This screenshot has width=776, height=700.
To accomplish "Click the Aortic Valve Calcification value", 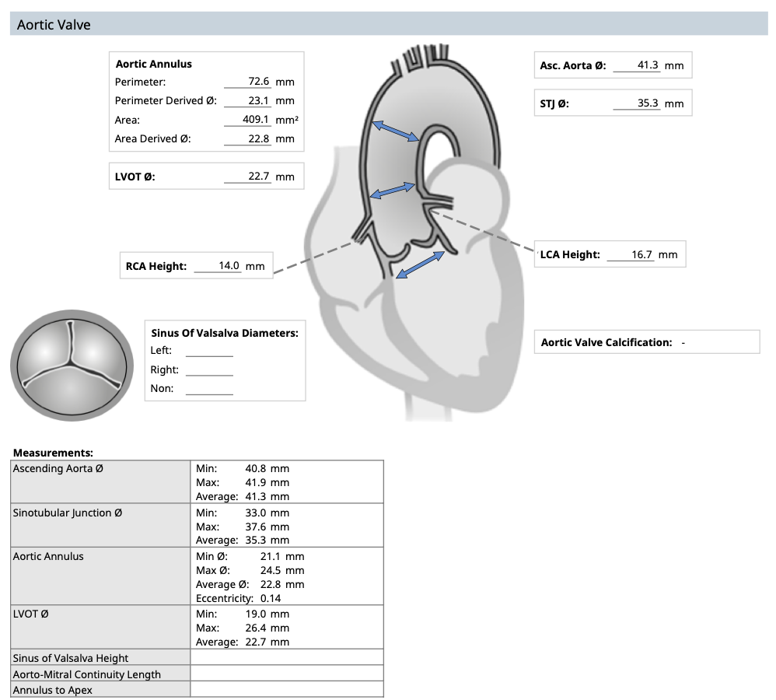I will click(683, 342).
